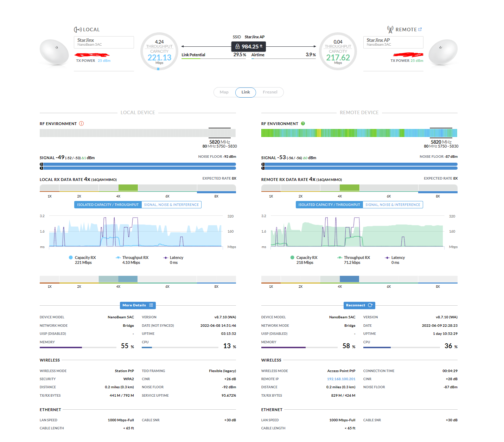Click the remote access point tower icon
504x442 pixels.
point(390,30)
